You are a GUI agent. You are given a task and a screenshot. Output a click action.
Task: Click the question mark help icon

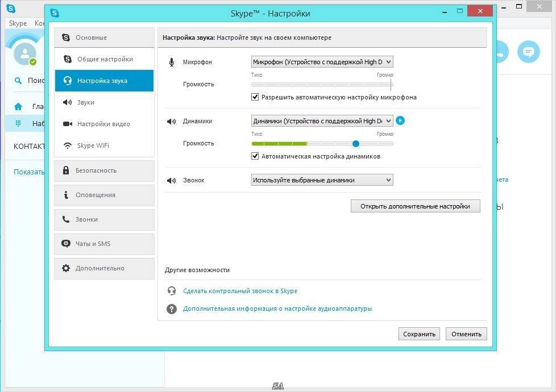(172, 308)
